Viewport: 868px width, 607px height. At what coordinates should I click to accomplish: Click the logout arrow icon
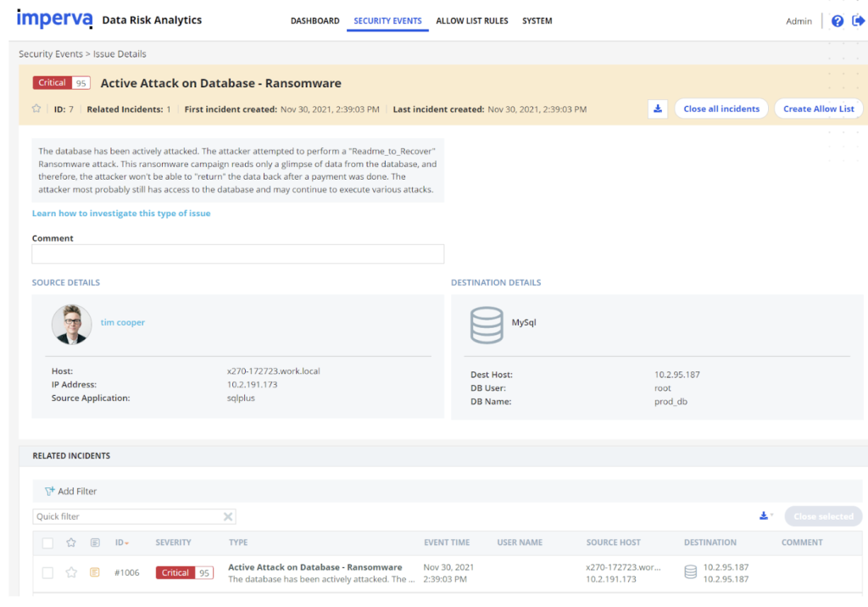[858, 21]
